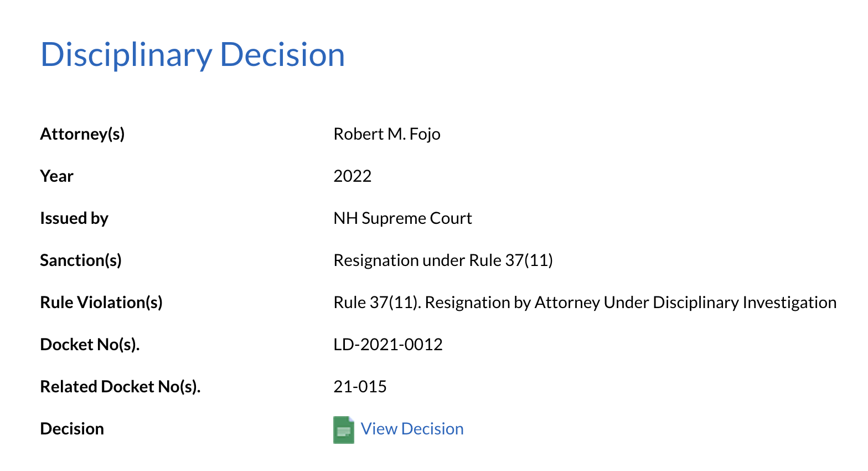This screenshot has height=471, width=868.
Task: Open the green document icon beside View Decision
Action: (343, 429)
